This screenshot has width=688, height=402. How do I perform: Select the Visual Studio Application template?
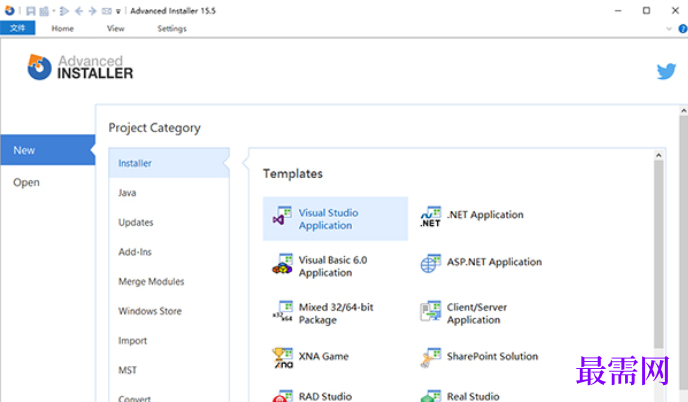pyautogui.click(x=335, y=219)
